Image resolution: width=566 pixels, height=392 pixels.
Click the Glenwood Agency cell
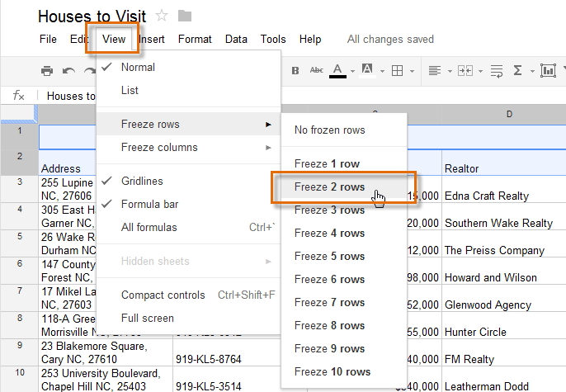tap(504, 298)
